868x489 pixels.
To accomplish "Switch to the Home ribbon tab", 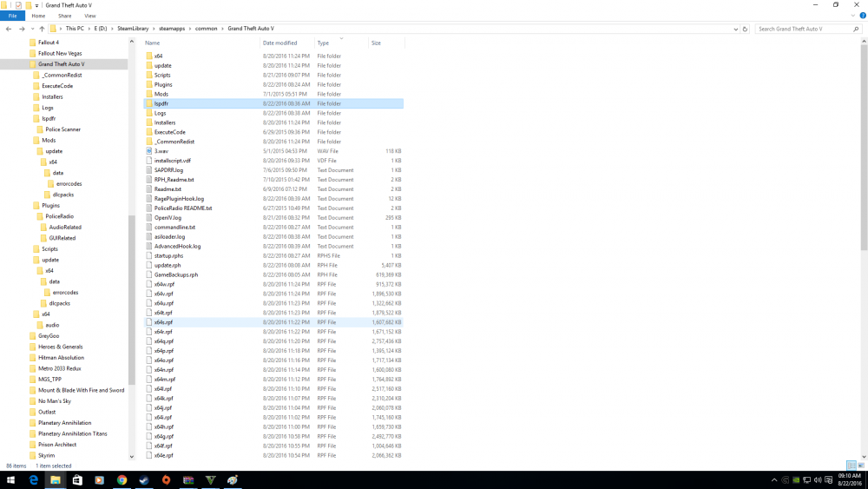I will (x=38, y=16).
